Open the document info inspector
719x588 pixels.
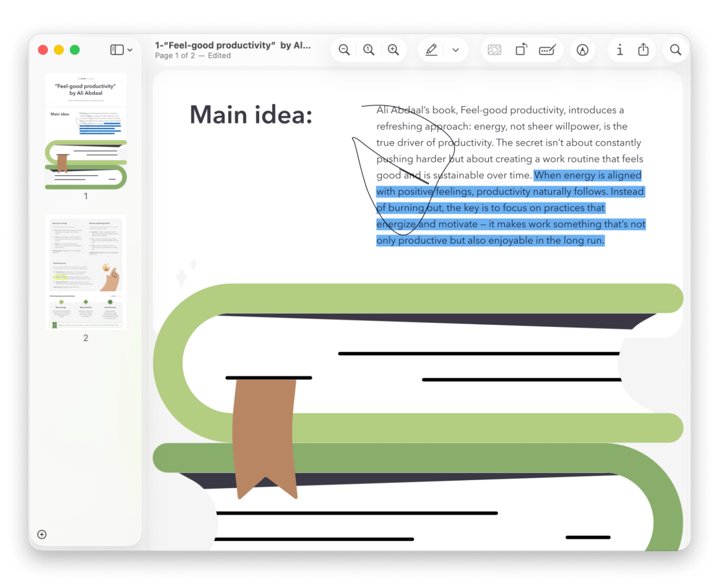(619, 50)
